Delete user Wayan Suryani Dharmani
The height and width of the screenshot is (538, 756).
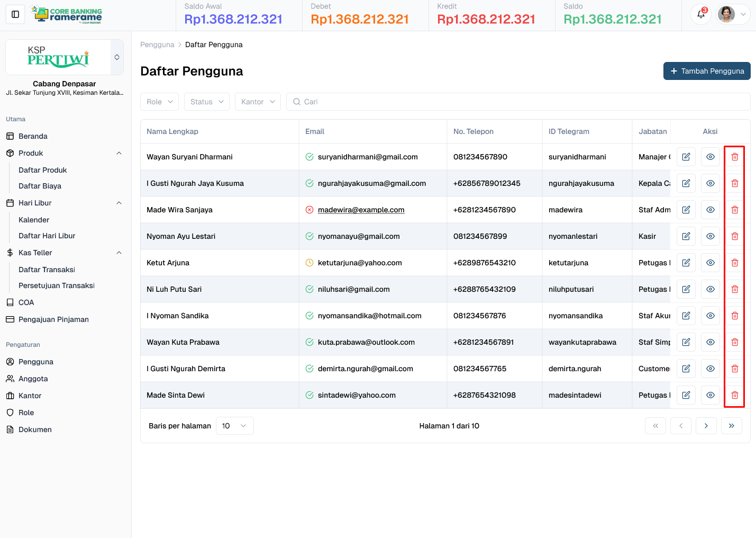[x=734, y=157]
